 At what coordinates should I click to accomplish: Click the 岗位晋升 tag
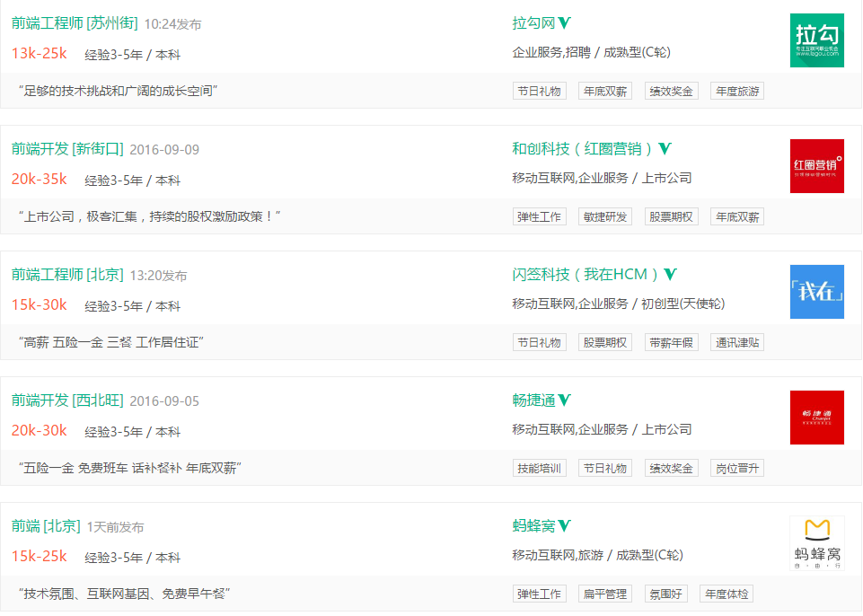(x=737, y=468)
